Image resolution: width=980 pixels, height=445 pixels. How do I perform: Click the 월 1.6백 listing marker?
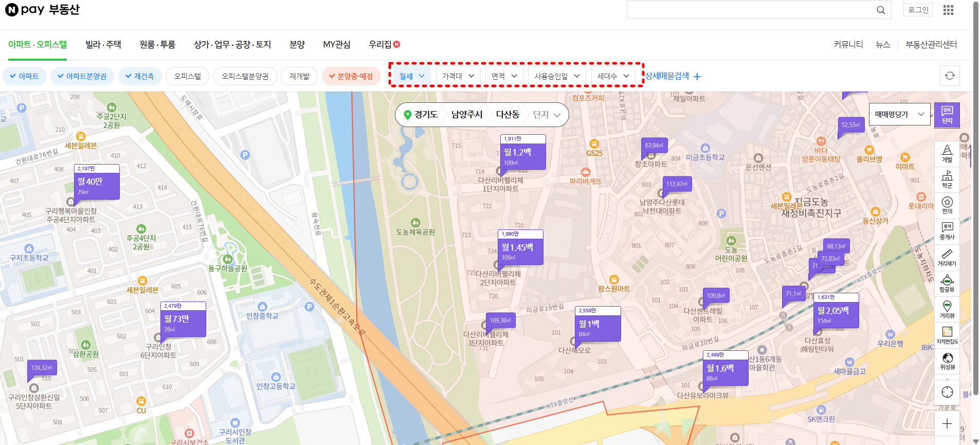coord(725,368)
